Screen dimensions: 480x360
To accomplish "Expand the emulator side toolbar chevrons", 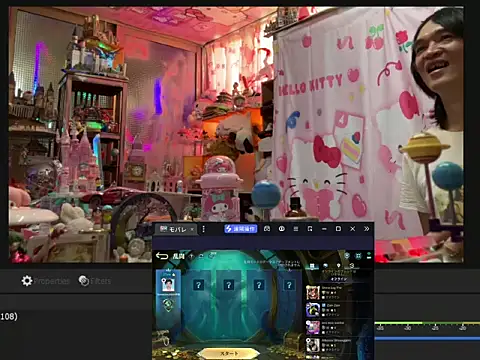I will 367,229.
